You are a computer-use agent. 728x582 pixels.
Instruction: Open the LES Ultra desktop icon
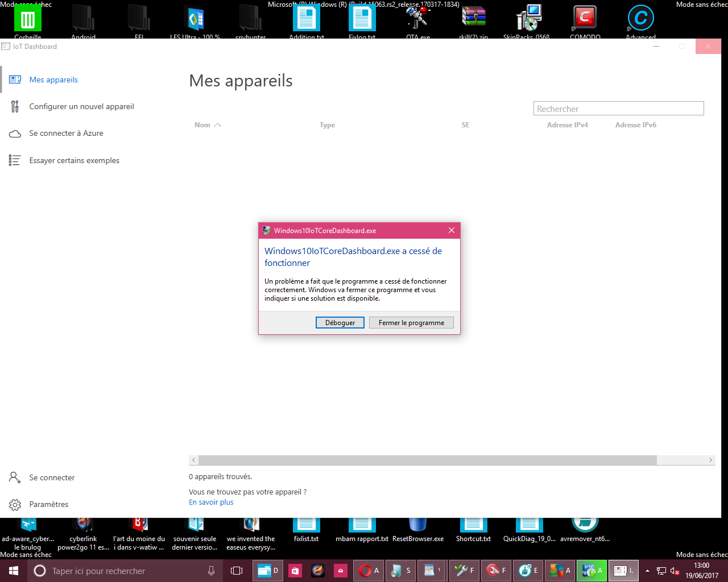pos(195,21)
